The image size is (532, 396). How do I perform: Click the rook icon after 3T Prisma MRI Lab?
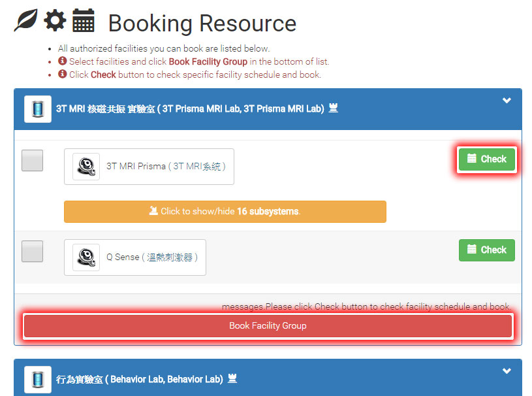333,109
